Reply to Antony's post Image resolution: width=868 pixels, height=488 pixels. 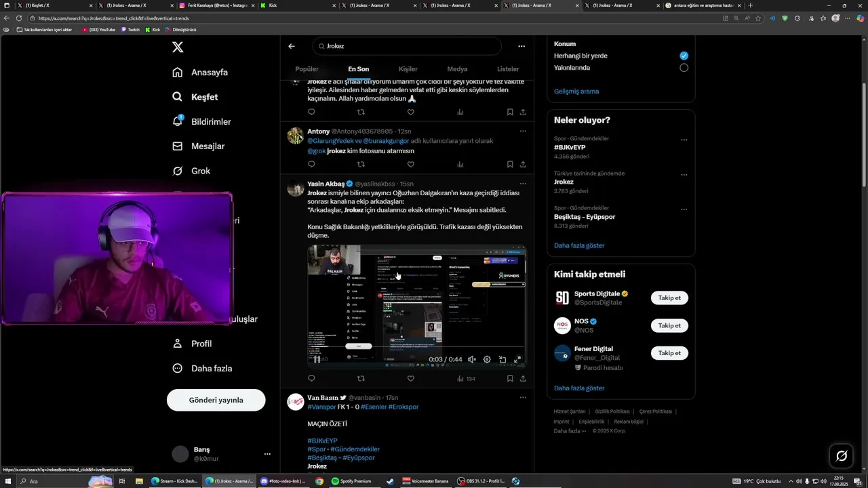(311, 164)
